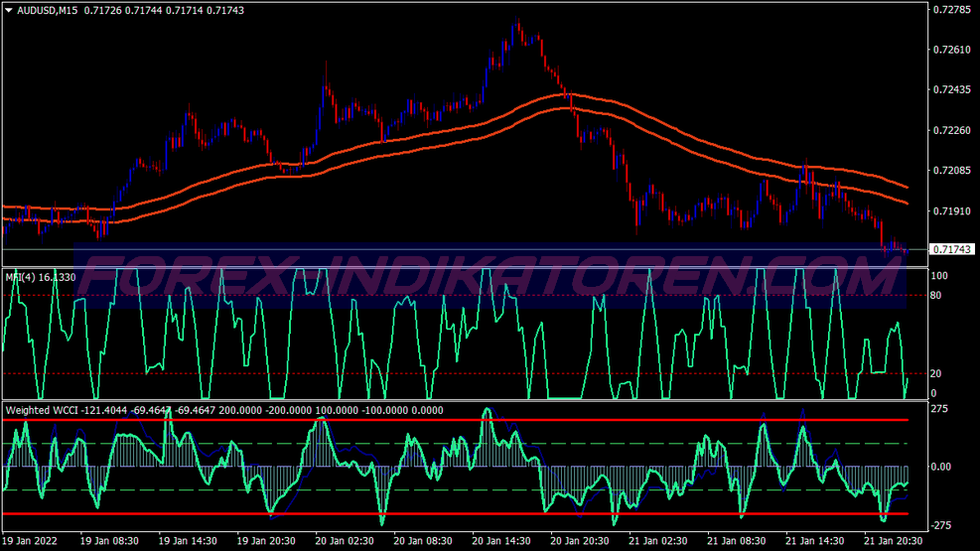Click the 0.72610 price scale value

952,50
